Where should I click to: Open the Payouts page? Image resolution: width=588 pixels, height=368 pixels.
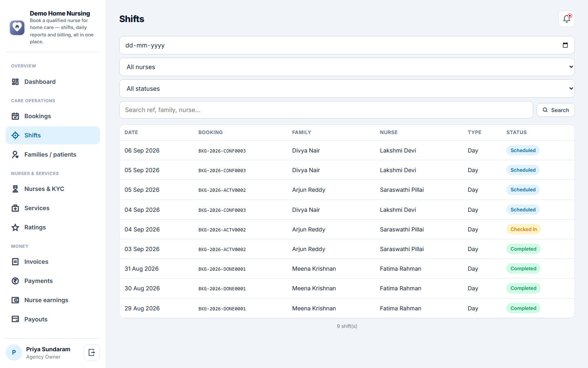(53, 319)
